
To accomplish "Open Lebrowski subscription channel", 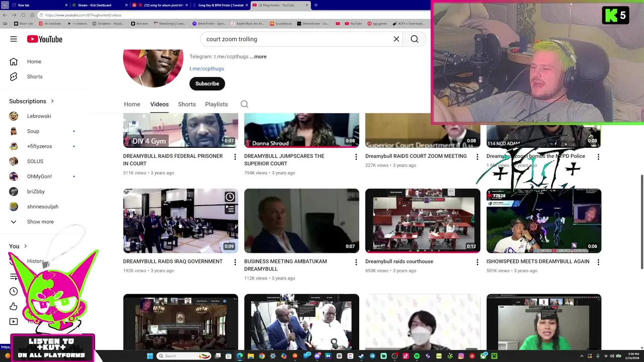I will tap(39, 116).
